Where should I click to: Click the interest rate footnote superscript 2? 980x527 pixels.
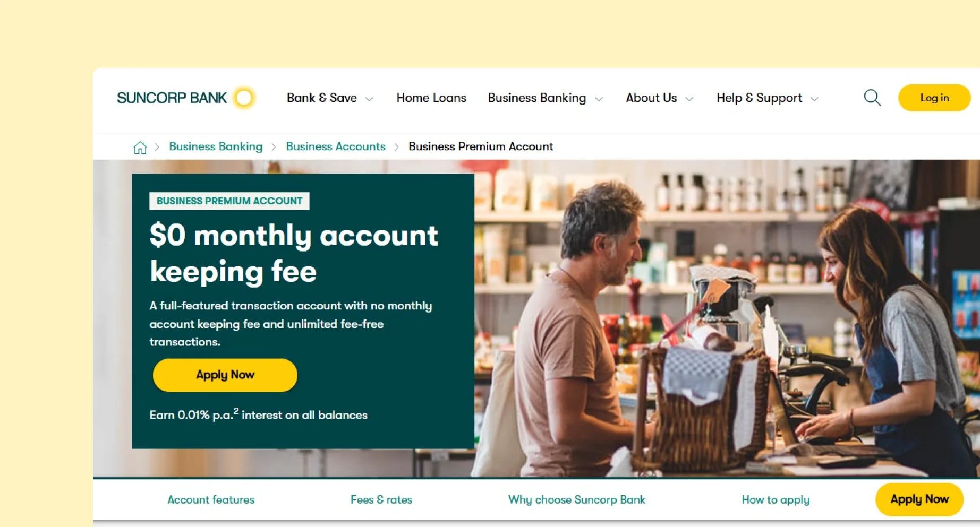coord(236,410)
